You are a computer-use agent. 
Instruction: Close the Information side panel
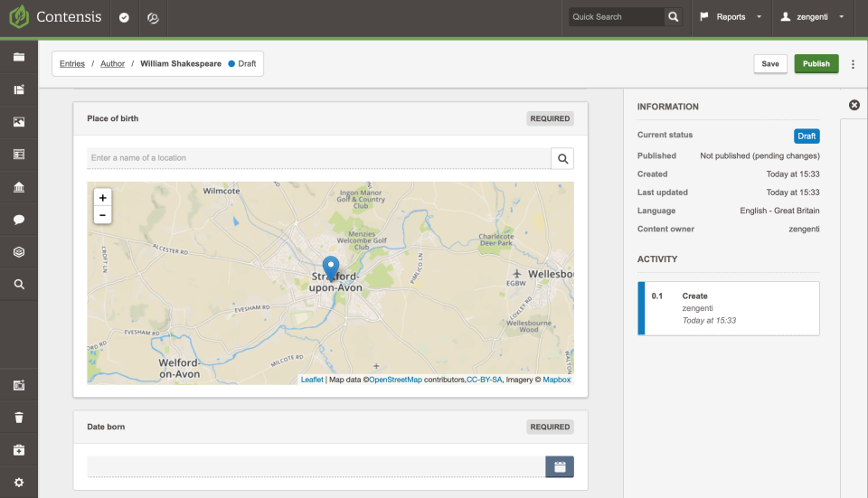click(854, 105)
